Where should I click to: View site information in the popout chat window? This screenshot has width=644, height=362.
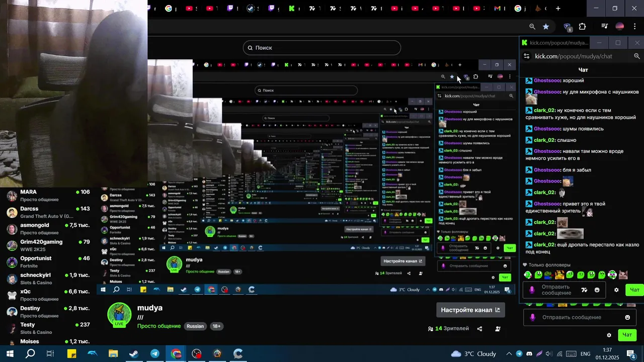point(527,56)
